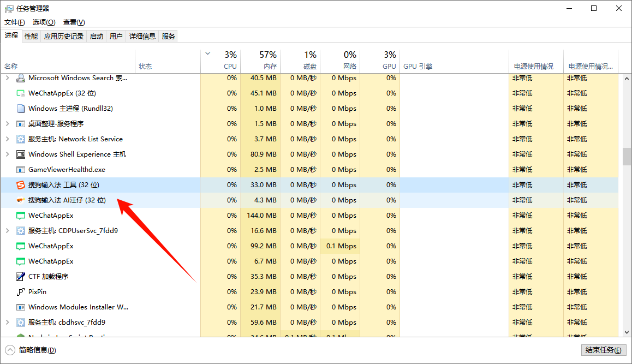Expand the 桌面整理-服务程序 process group
632x364 pixels.
coord(7,124)
